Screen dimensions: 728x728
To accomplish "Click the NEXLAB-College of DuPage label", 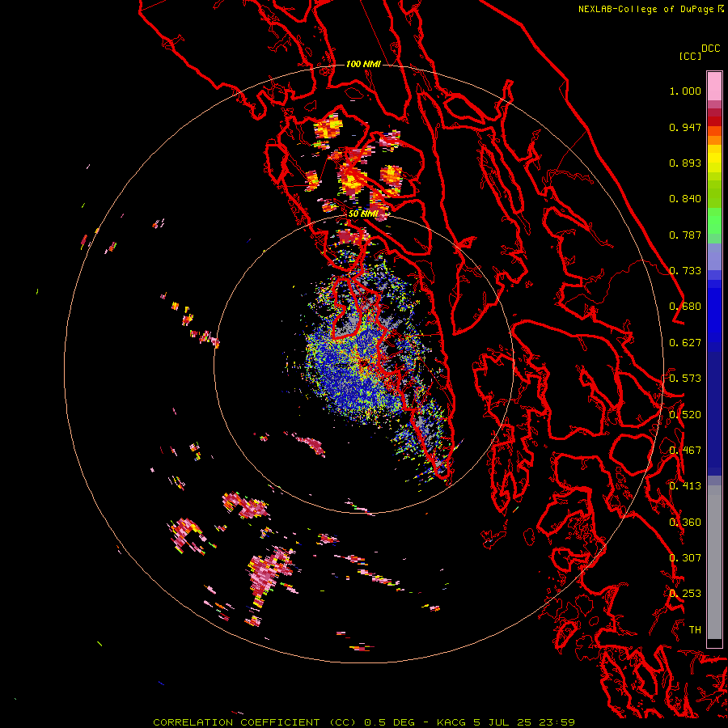I will coord(647,9).
